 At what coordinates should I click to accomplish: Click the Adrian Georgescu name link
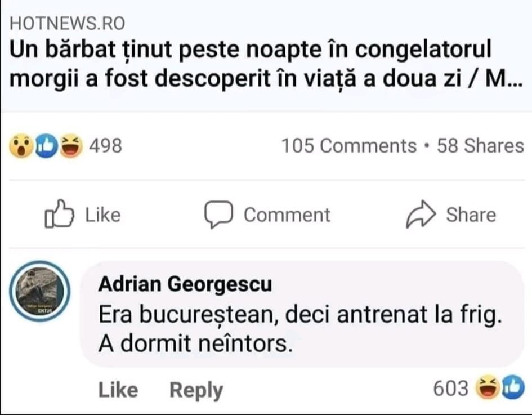(x=185, y=284)
